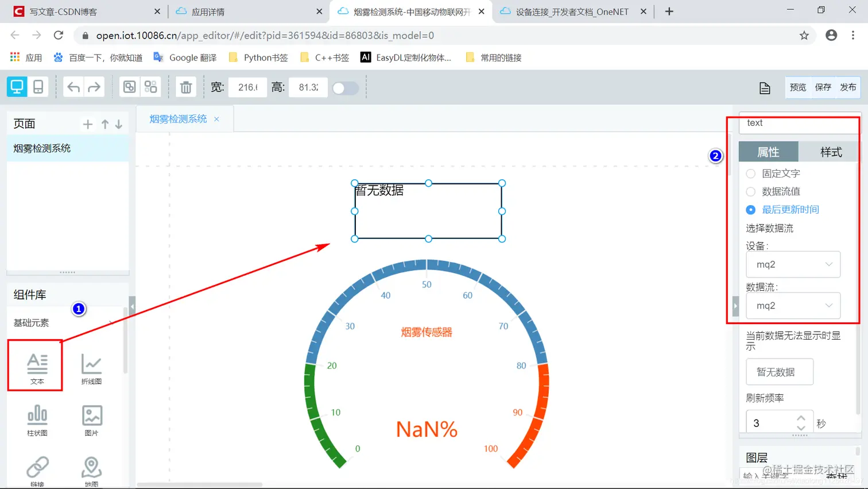Screen dimensions: 868x489
Task: Switch to the 样式 style tab
Action: [831, 152]
